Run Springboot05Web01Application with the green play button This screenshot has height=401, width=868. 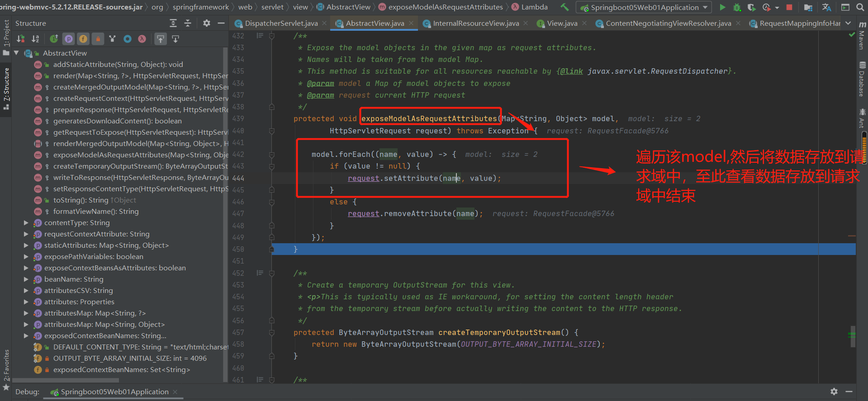pyautogui.click(x=722, y=7)
